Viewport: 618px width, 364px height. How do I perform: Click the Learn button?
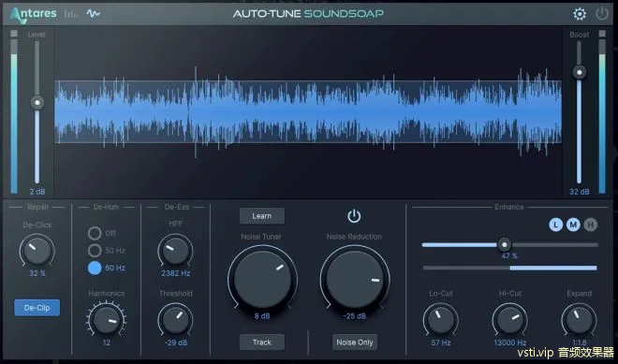coord(261,216)
